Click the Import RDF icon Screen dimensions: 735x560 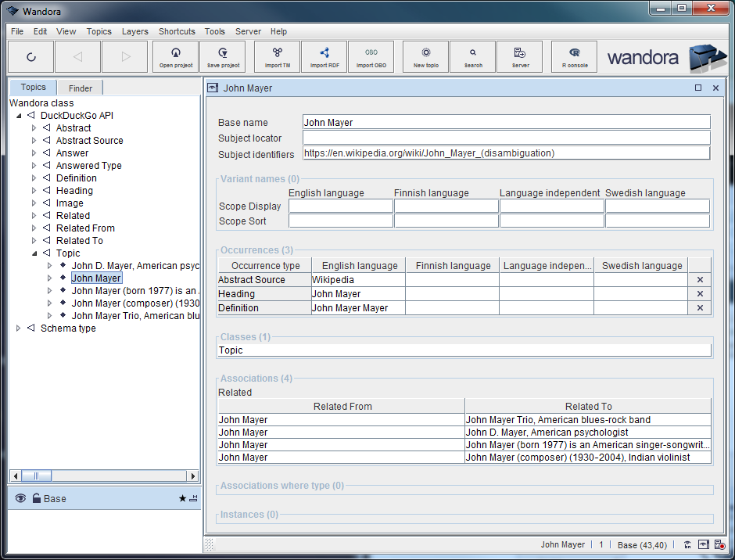(x=324, y=57)
